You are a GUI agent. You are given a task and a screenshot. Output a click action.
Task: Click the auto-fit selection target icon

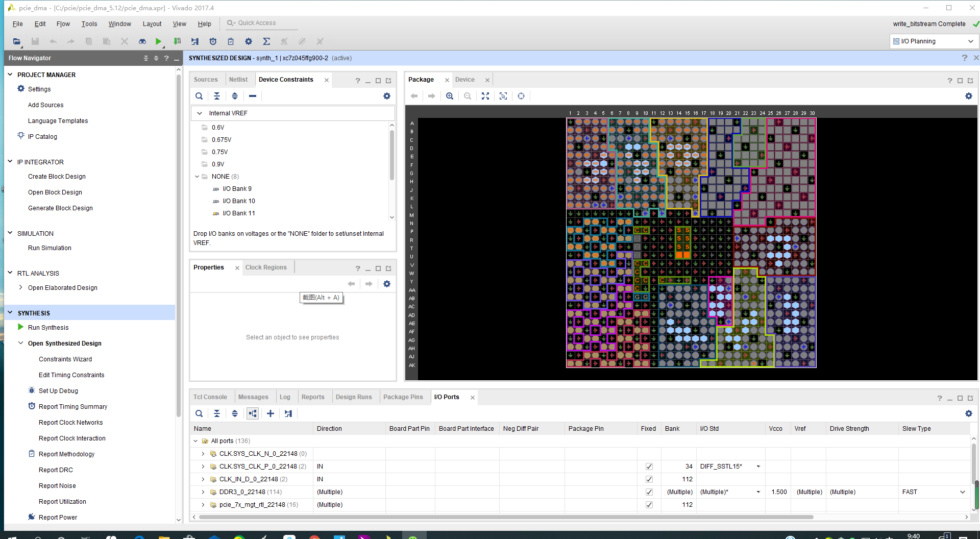click(521, 96)
